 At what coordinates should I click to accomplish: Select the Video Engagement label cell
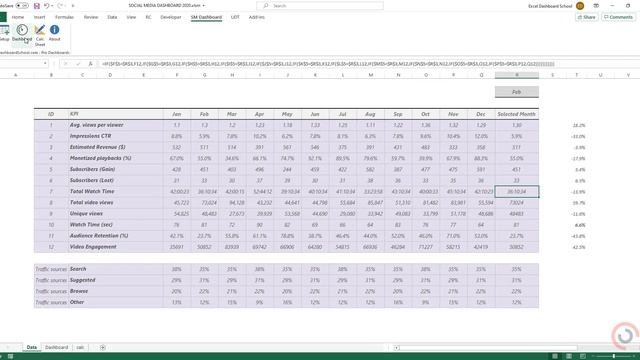[x=116, y=247]
